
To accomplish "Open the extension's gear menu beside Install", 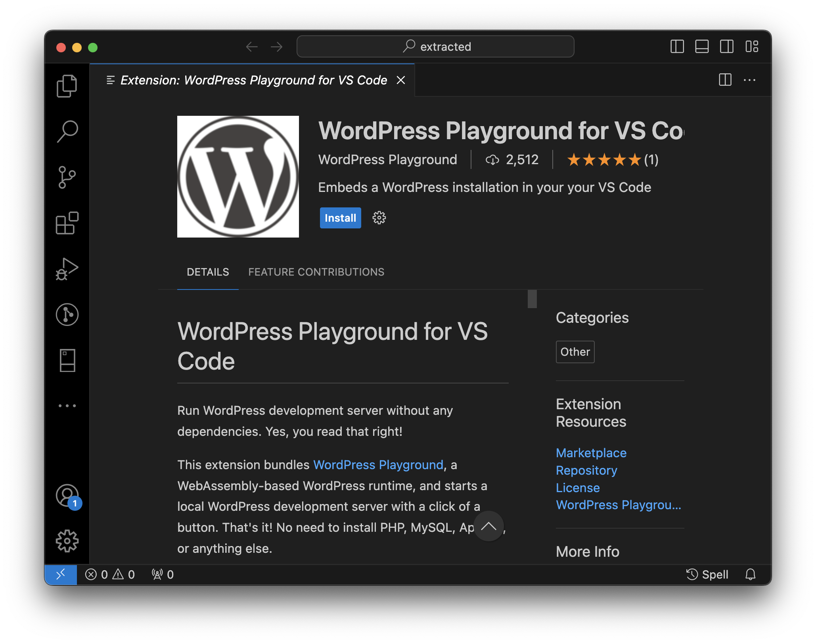I will 379,218.
